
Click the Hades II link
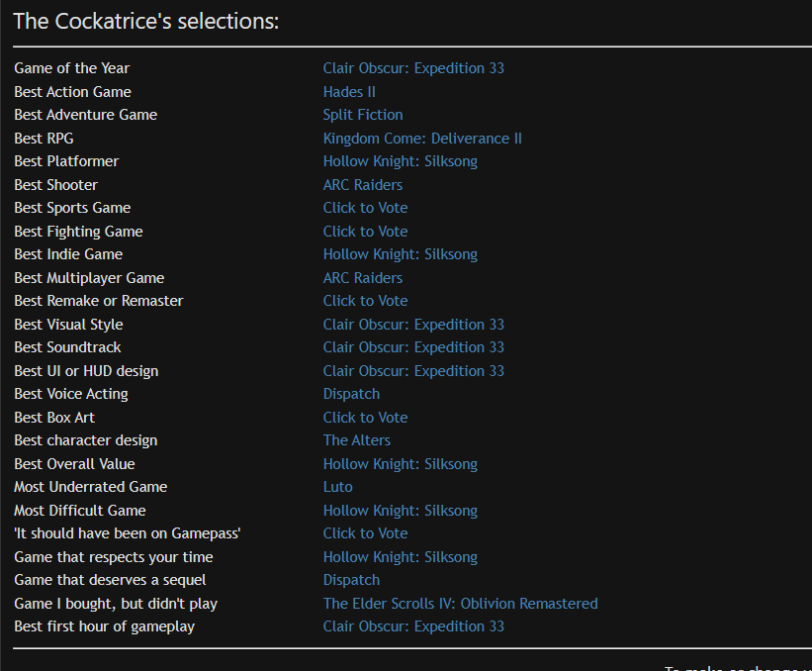coord(349,92)
